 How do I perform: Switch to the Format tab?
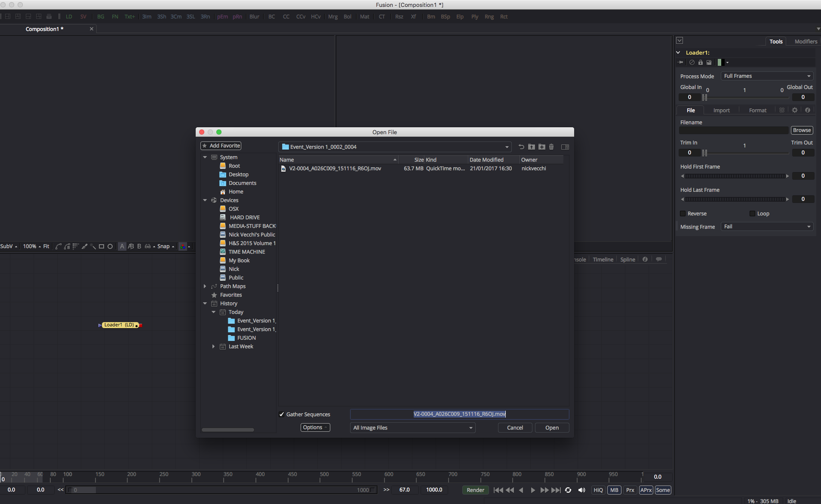tap(757, 111)
